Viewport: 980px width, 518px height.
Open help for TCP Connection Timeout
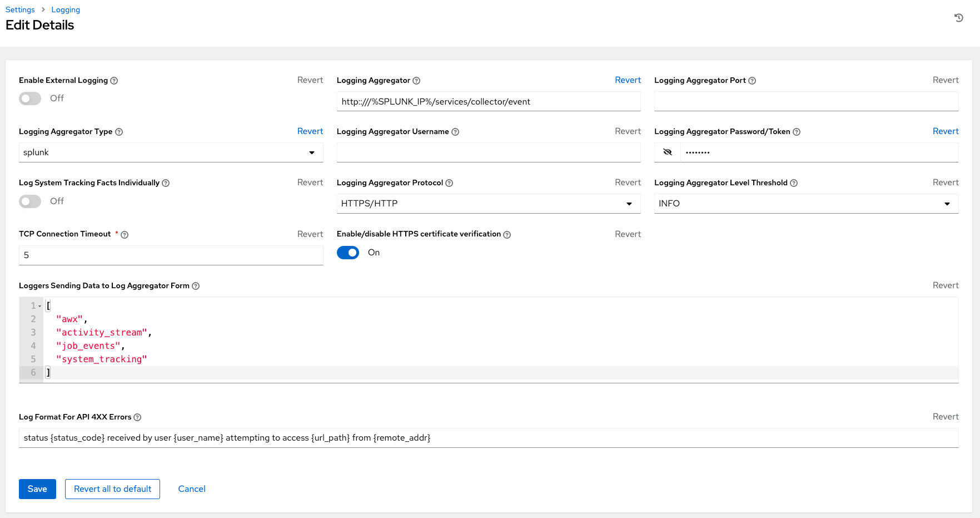point(124,234)
